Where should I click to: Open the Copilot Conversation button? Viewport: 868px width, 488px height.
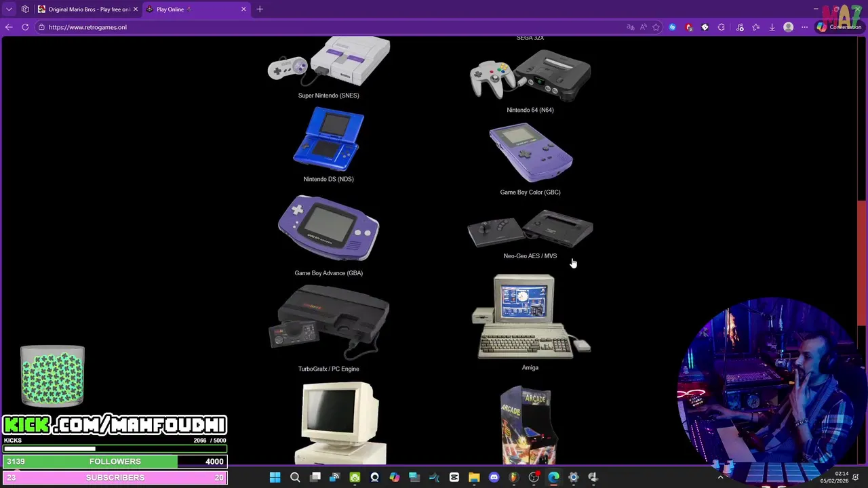(x=839, y=27)
